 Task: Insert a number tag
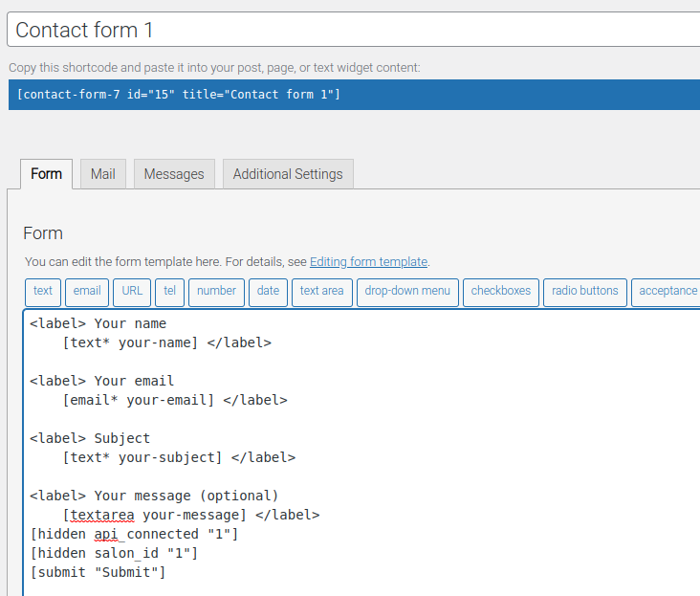(216, 293)
